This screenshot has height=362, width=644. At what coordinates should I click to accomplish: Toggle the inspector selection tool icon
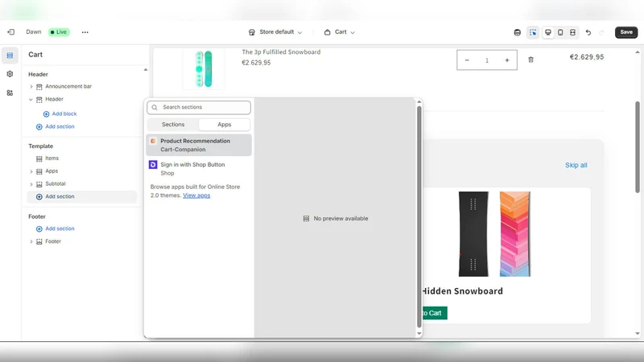tap(533, 32)
